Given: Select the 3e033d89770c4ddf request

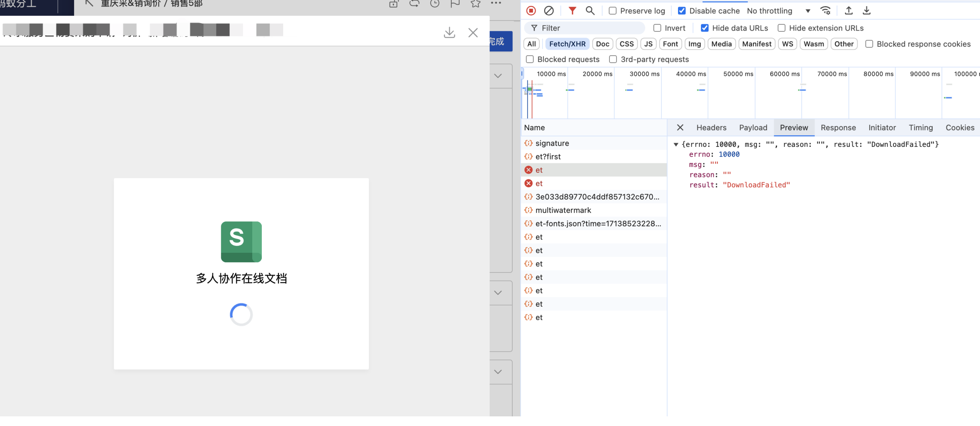Looking at the screenshot, I should pyautogui.click(x=594, y=197).
